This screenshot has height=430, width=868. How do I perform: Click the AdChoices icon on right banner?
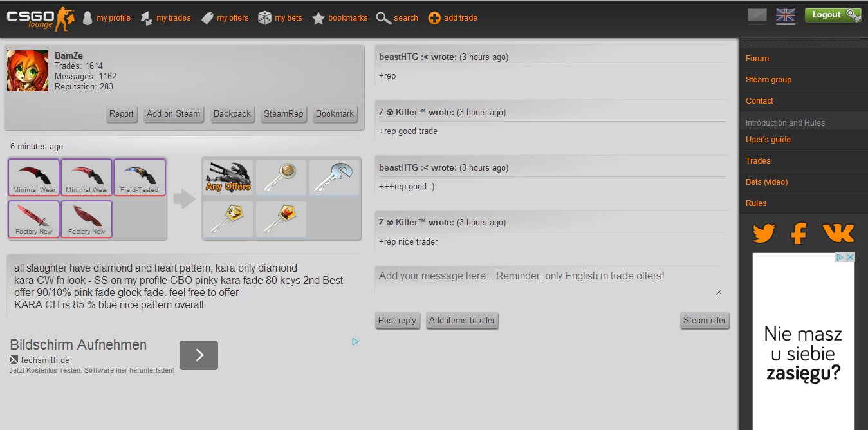(x=840, y=257)
